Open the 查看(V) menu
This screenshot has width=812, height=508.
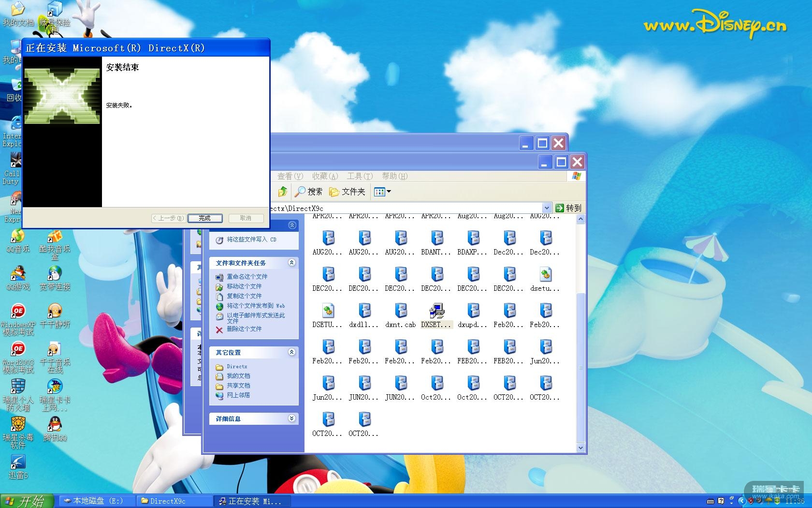coord(290,176)
